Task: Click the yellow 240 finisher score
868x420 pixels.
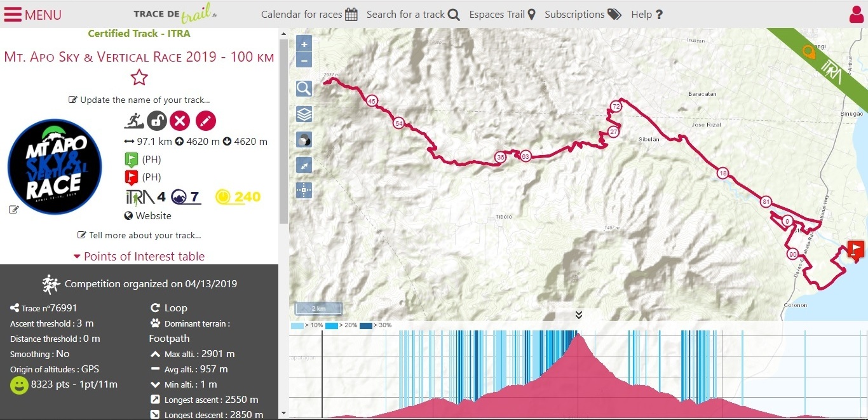Action: pos(238,197)
